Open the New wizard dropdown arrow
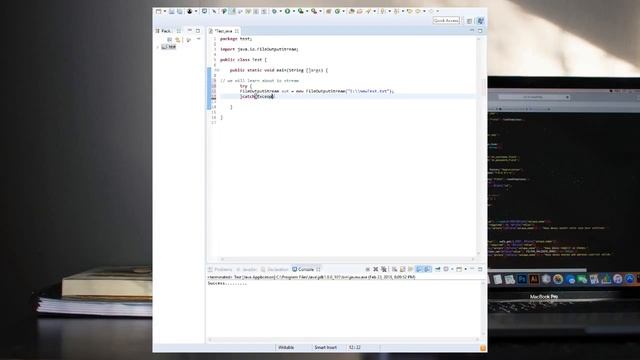Viewport: 640px width, 360px height. (165, 11)
